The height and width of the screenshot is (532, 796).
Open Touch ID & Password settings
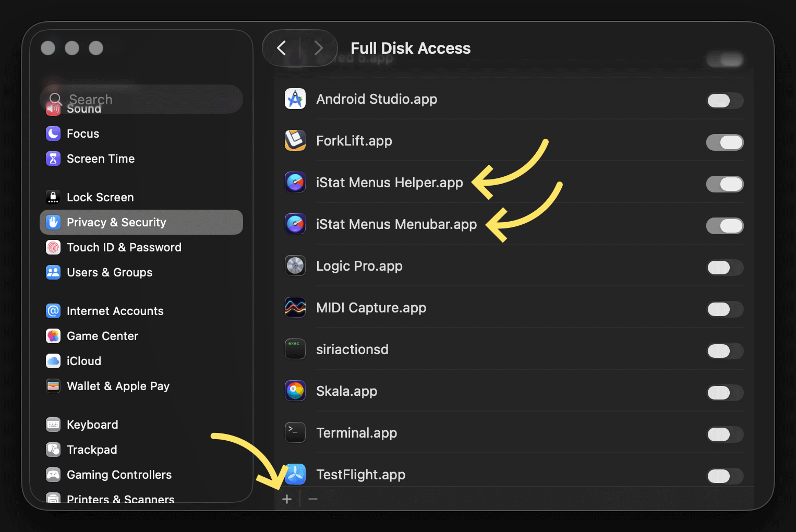coord(141,247)
